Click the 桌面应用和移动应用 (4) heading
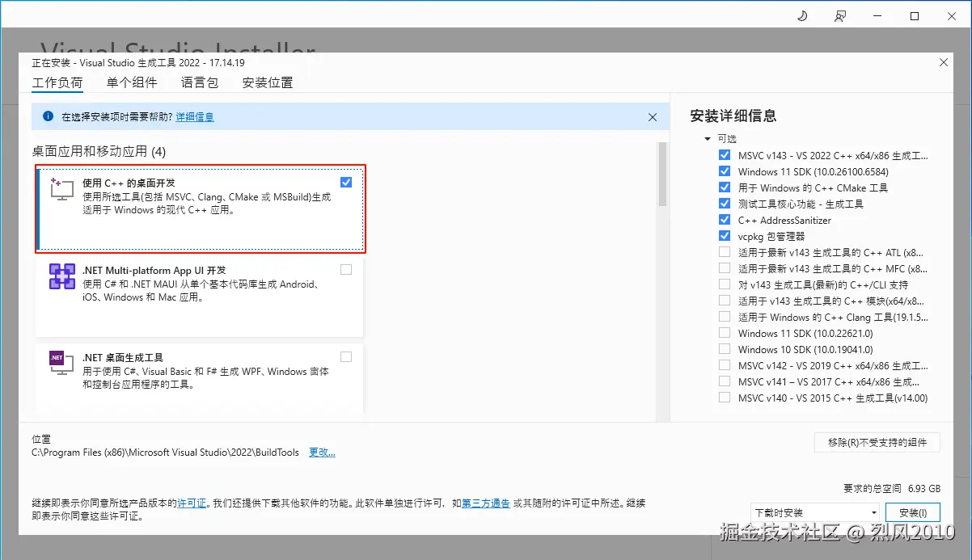This screenshot has height=560, width=972. tap(99, 151)
